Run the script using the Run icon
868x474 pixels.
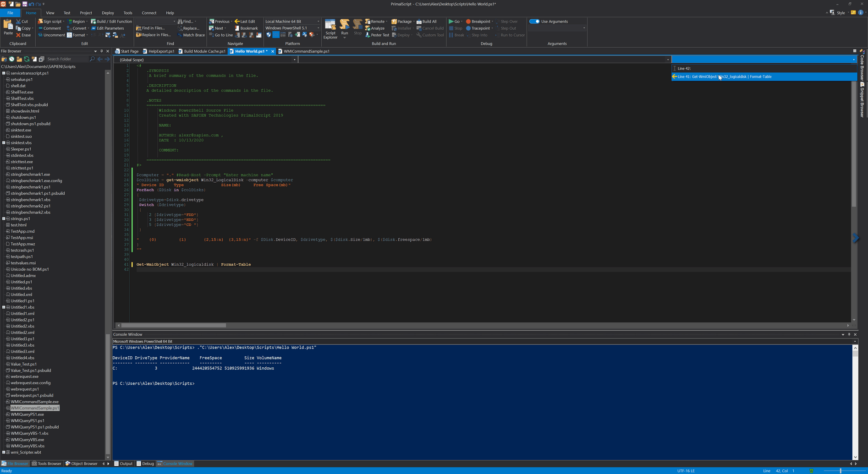[x=344, y=27]
